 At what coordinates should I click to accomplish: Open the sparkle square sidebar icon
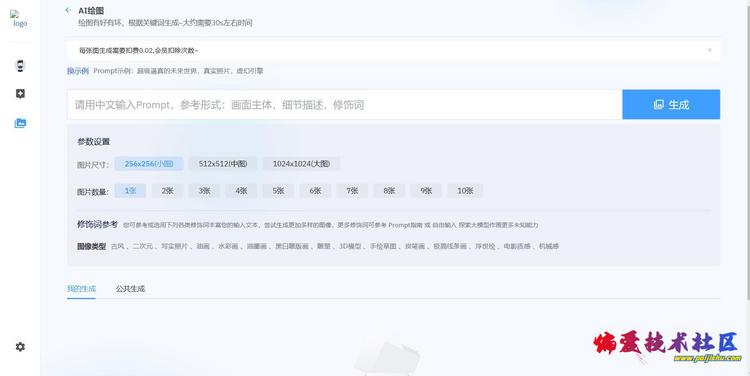pyautogui.click(x=20, y=94)
